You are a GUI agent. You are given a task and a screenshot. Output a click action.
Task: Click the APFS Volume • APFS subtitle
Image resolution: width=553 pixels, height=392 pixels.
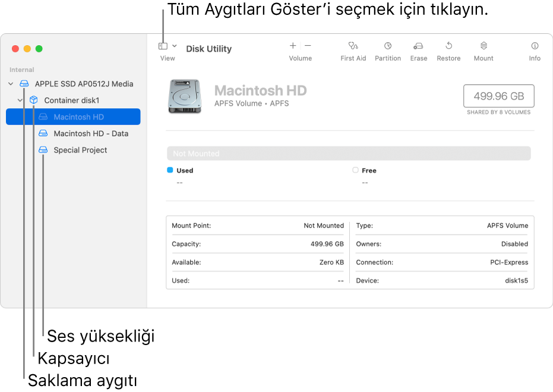pos(251,103)
